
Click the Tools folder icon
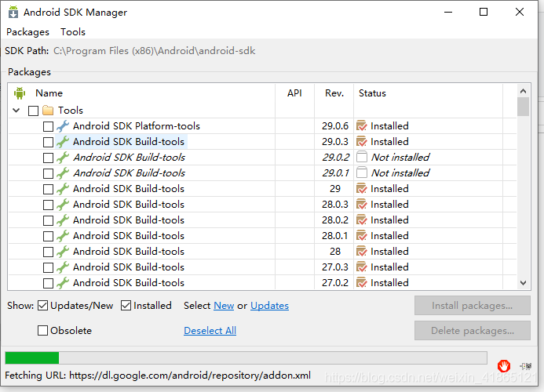(x=48, y=111)
